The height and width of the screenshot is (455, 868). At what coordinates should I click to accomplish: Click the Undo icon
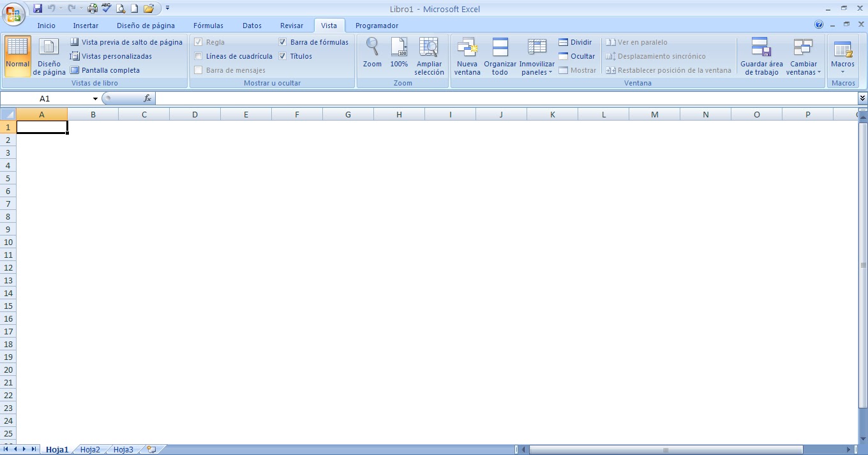point(51,8)
